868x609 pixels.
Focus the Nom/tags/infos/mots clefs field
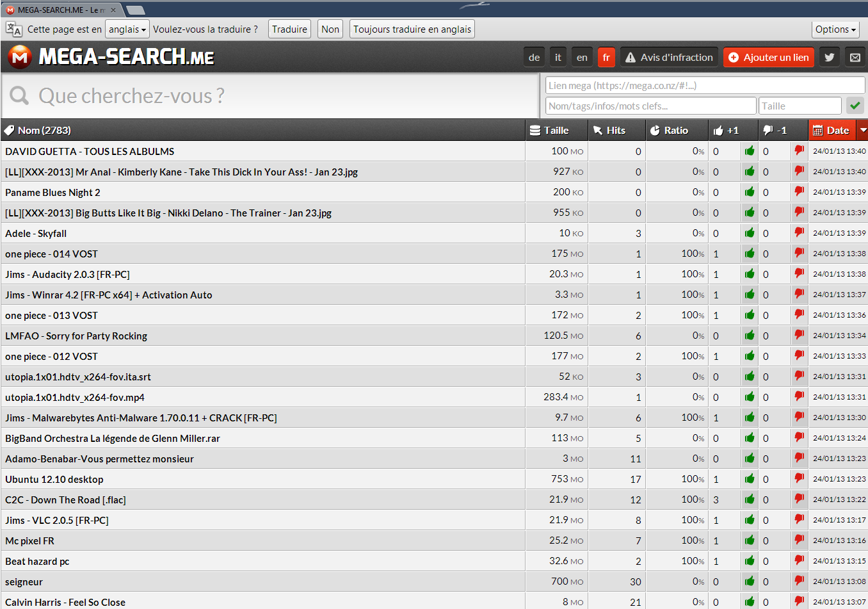[650, 106]
